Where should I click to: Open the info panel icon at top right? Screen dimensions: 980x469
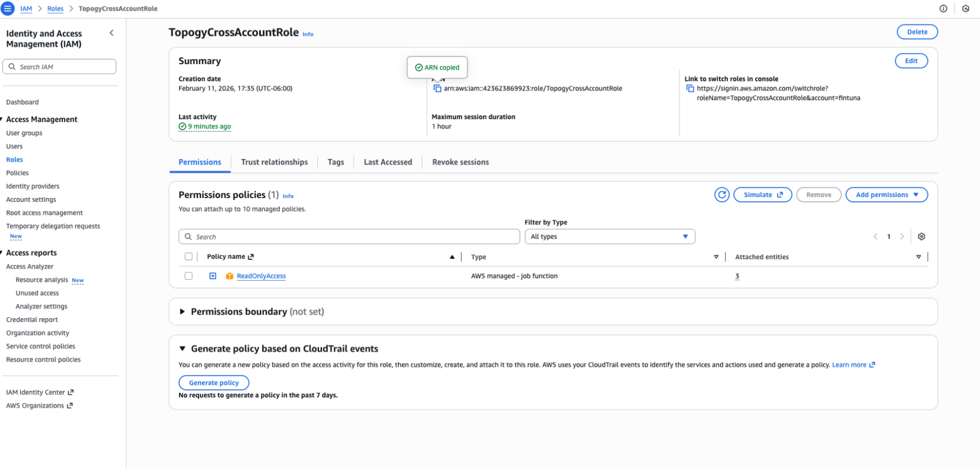point(943,8)
